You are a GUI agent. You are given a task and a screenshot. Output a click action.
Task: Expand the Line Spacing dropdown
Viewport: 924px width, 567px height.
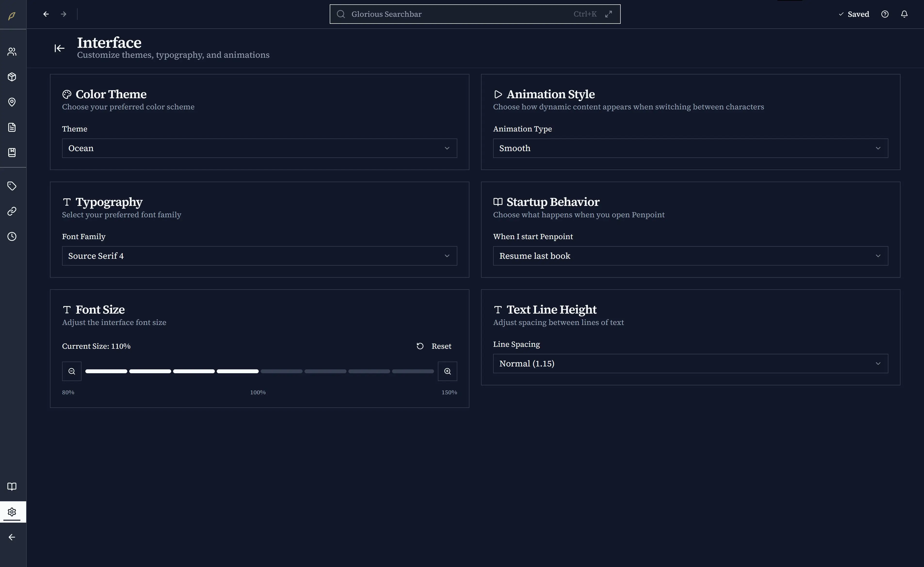click(690, 363)
